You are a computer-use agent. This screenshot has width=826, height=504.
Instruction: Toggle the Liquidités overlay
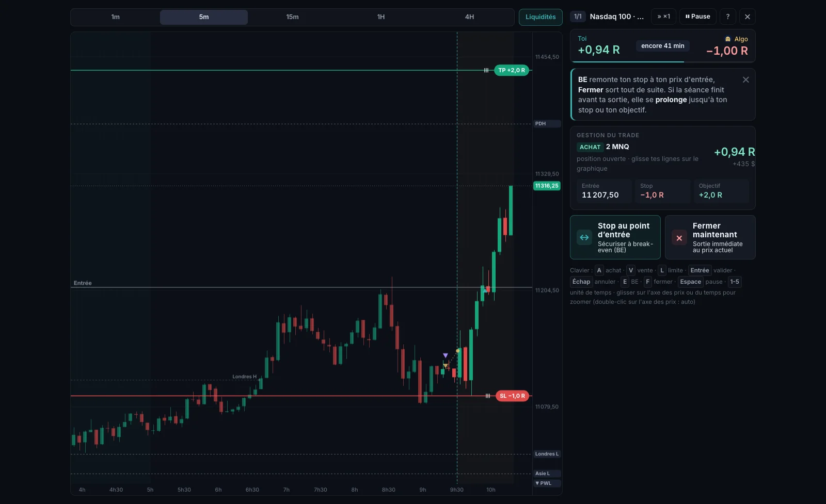(541, 17)
